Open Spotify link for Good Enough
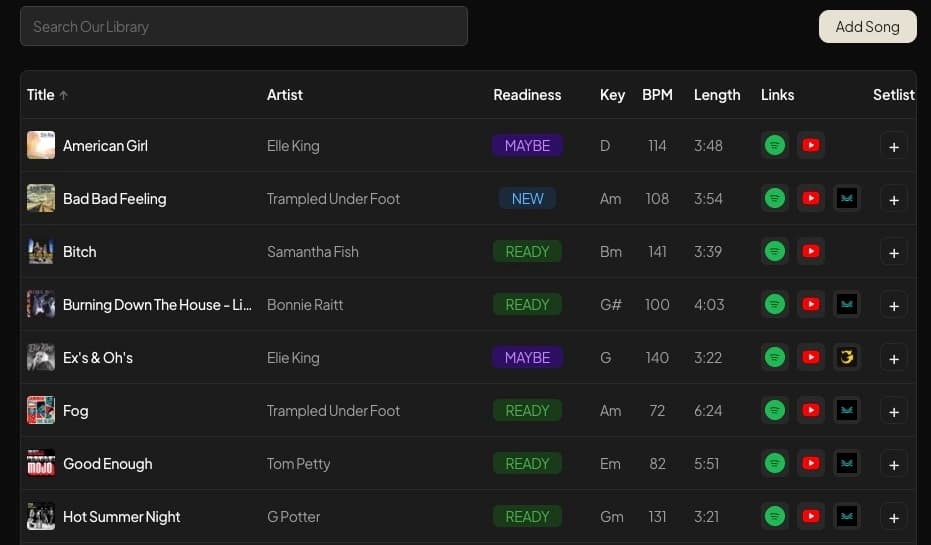The height and width of the screenshot is (545, 931). (774, 463)
